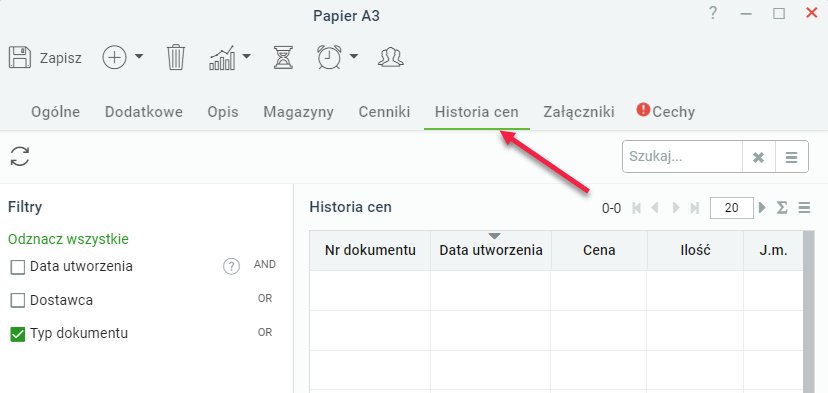Uncheck the Typ dokumentu filter checkbox

pos(18,334)
